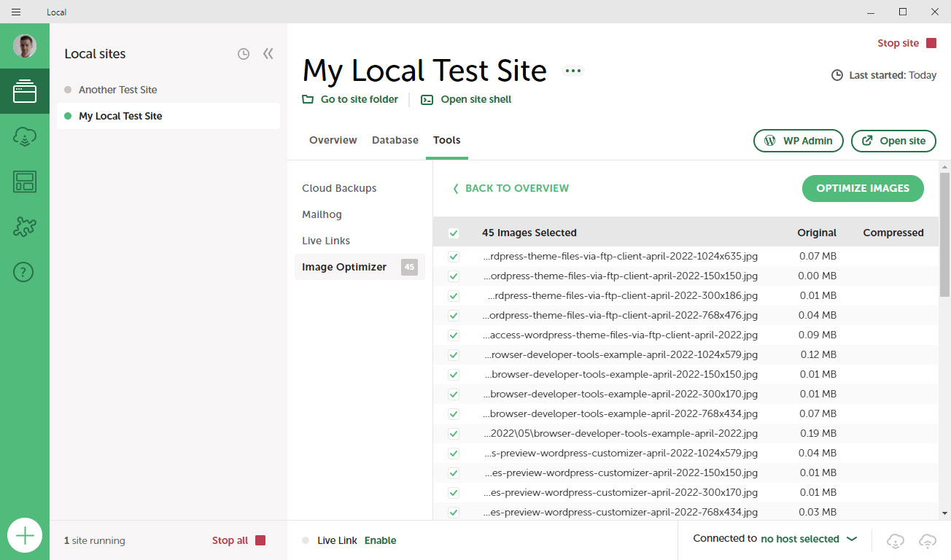Uncheck wordpress-customizer 768x434.jpg image
Viewport: 951px width, 560px height.
click(x=454, y=513)
